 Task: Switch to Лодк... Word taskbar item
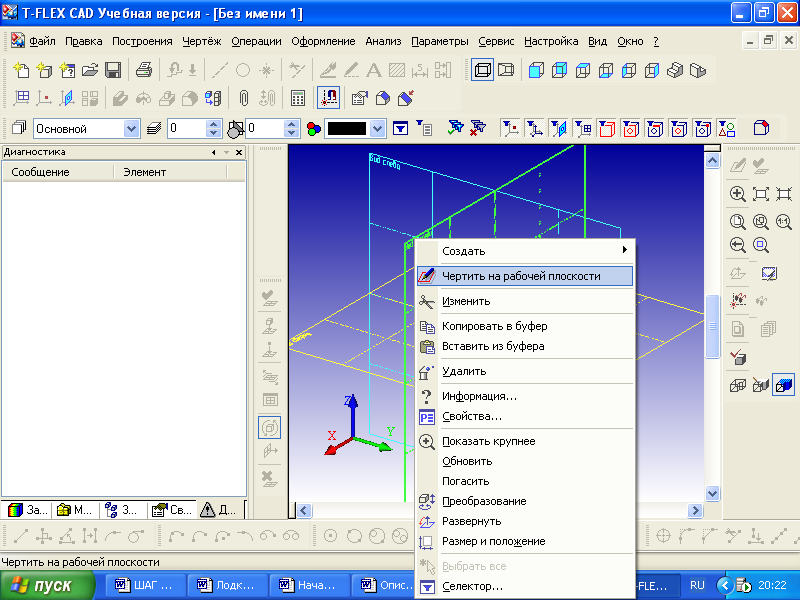pos(227,585)
